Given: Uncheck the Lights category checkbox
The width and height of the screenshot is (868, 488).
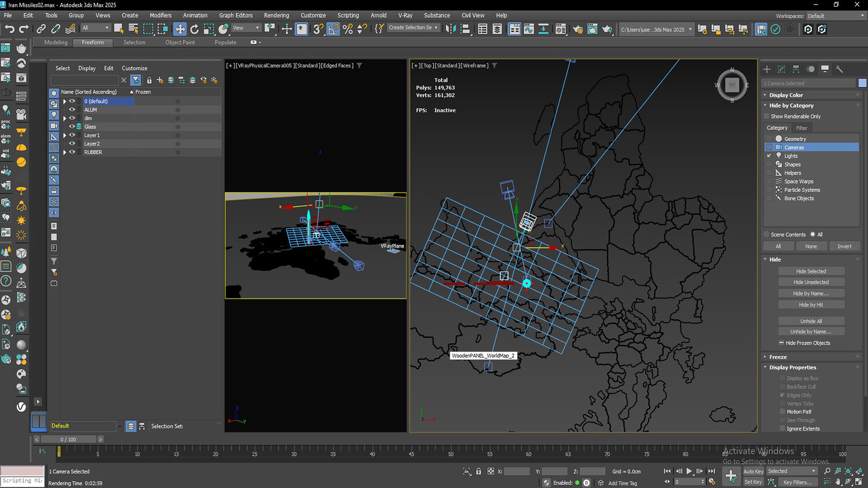Looking at the screenshot, I should click(x=769, y=156).
